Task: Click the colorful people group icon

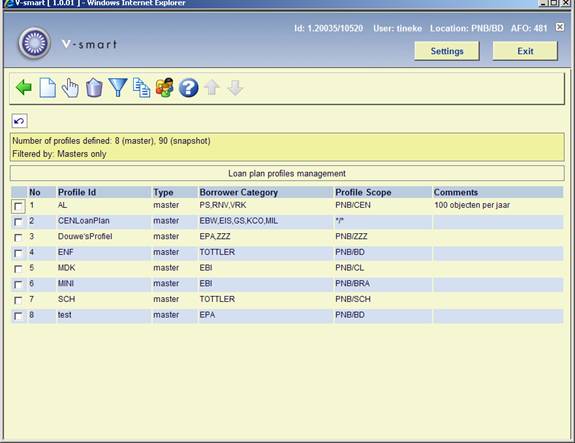Action: click(x=165, y=88)
